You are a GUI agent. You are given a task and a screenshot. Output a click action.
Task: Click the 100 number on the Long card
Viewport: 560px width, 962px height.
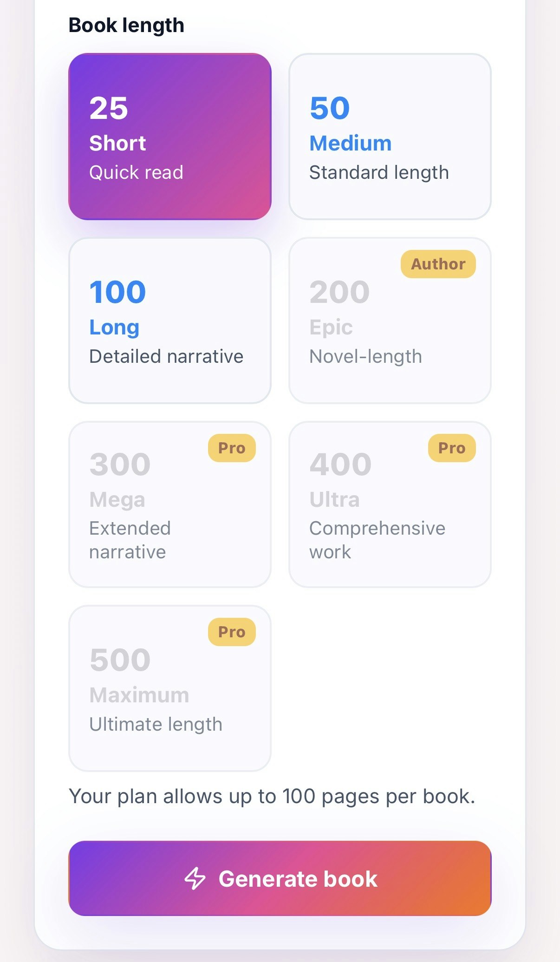117,291
